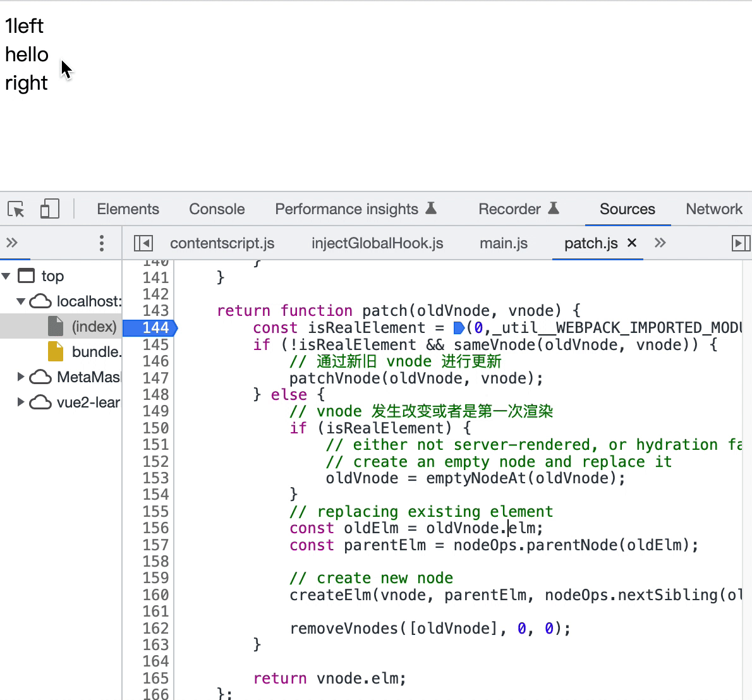Add breakpoint at line number 153
Image resolution: width=752 pixels, height=700 pixels.
click(x=155, y=478)
